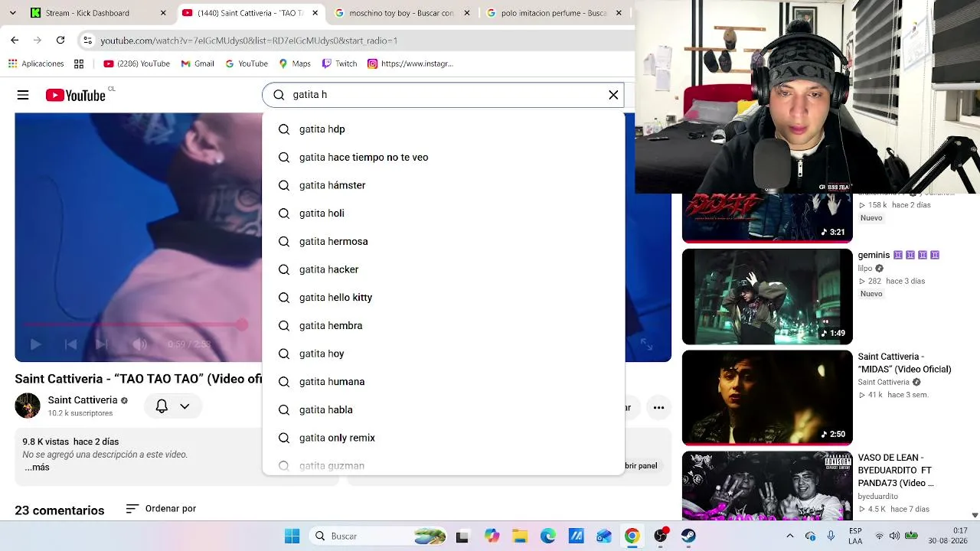Close the "Stream - Kick Dashboard" tab
The height and width of the screenshot is (551, 980).
[163, 13]
